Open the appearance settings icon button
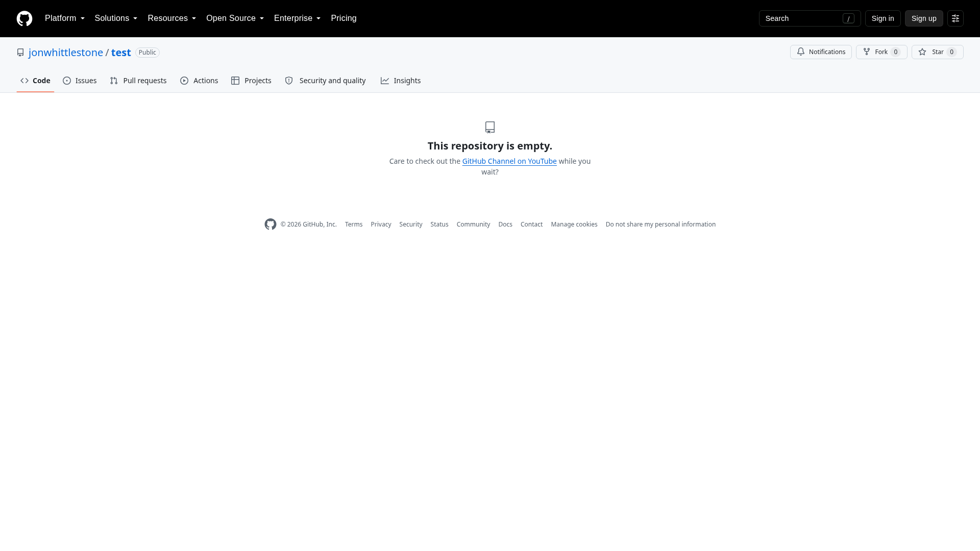The height and width of the screenshot is (551, 980). point(955,18)
